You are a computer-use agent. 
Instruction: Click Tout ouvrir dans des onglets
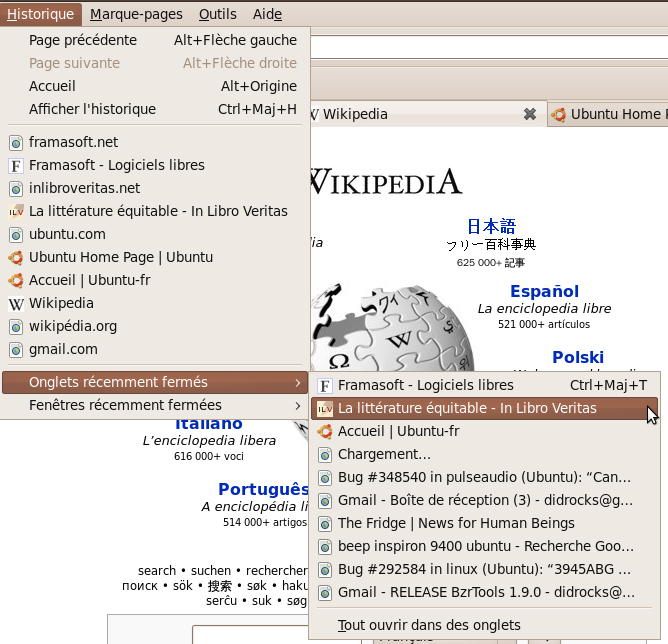(x=429, y=625)
